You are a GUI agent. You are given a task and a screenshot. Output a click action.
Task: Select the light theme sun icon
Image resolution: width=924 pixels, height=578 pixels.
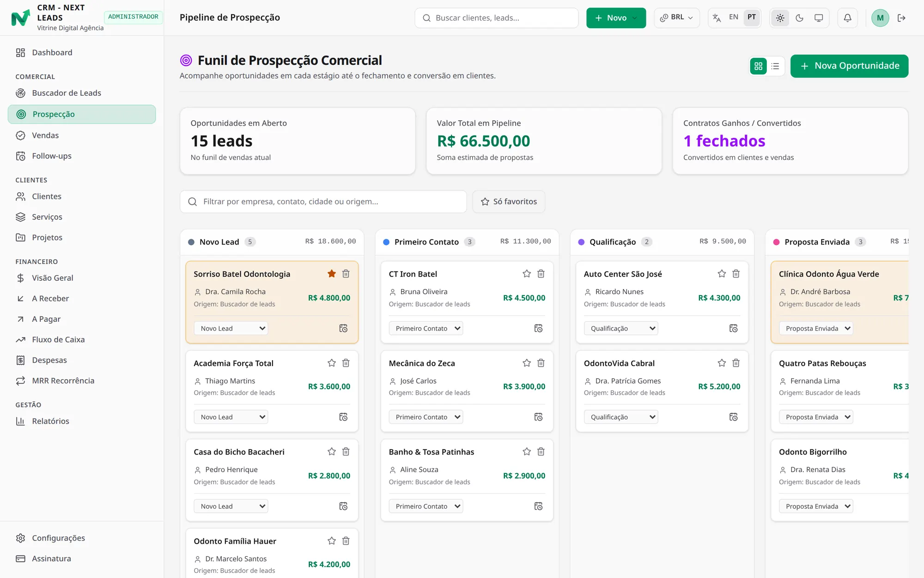click(780, 18)
